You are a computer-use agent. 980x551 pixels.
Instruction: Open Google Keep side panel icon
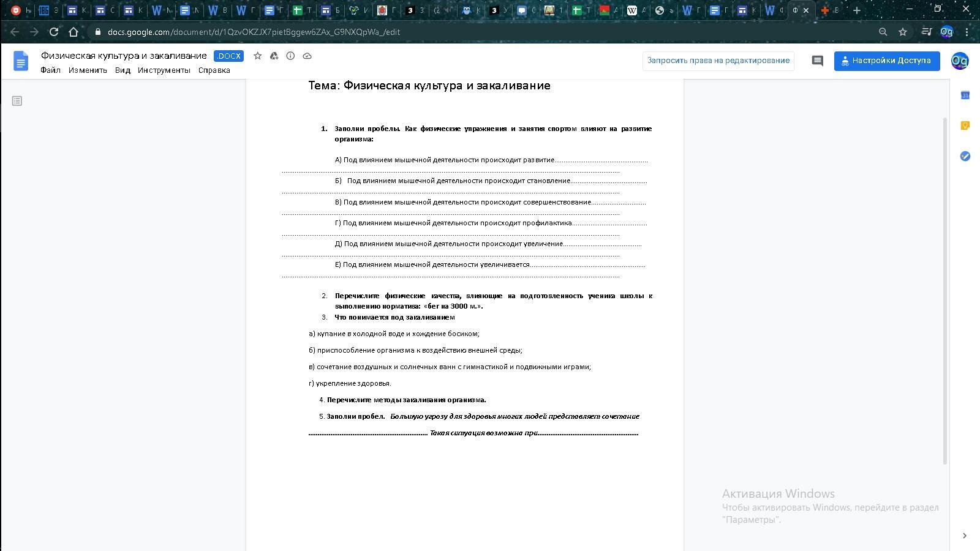965,126
